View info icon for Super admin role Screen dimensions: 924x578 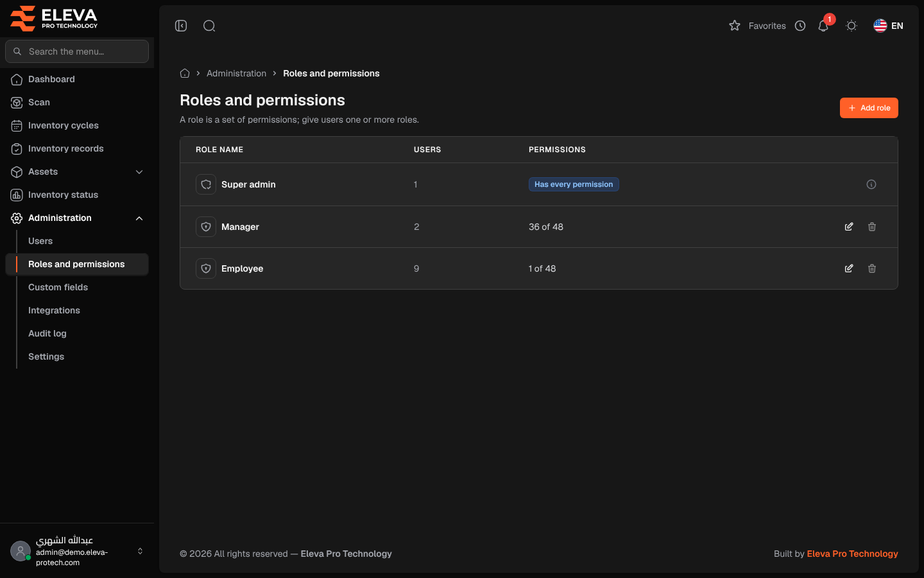tap(871, 184)
